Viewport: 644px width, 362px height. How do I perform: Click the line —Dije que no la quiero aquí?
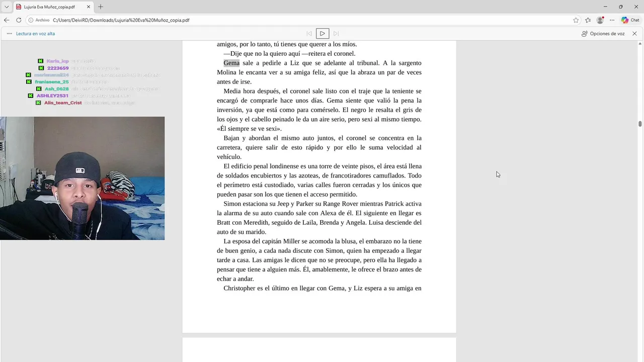click(x=289, y=54)
